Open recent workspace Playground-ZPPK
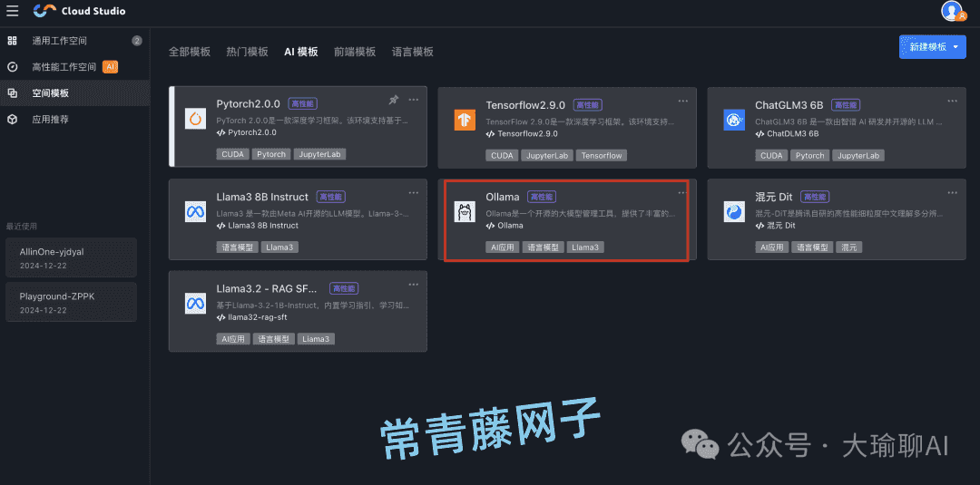Image resolution: width=980 pixels, height=485 pixels. pyautogui.click(x=72, y=302)
